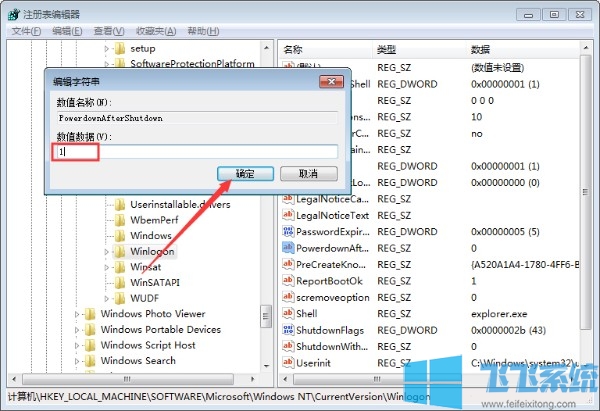Maximize the registry editor window
The image size is (600, 411).
[x=554, y=15]
